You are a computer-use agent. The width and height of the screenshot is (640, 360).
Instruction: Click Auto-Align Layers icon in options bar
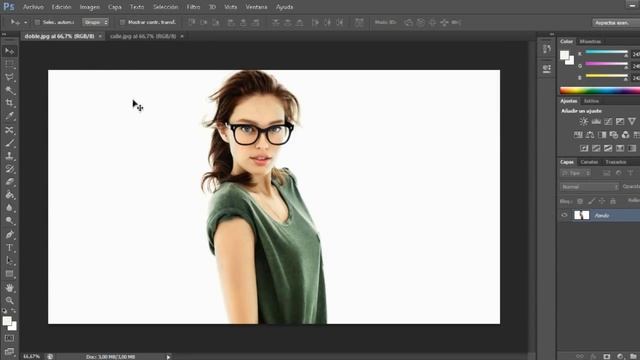[359, 22]
